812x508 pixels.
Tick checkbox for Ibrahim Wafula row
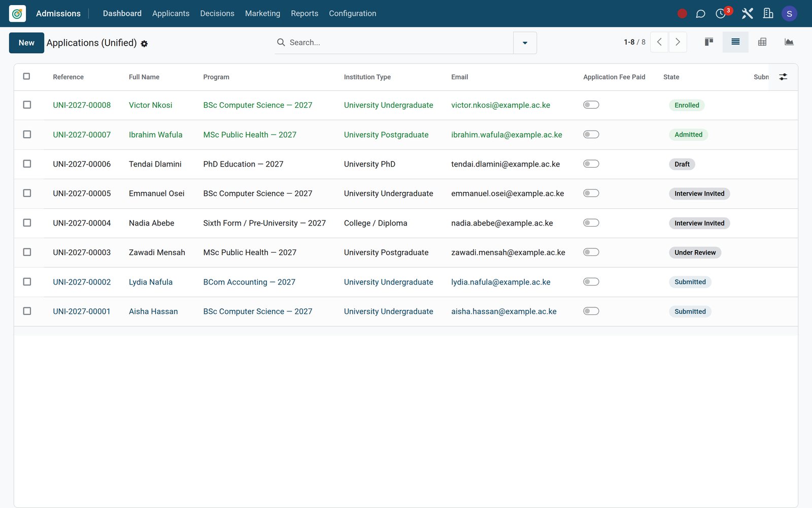pos(27,134)
